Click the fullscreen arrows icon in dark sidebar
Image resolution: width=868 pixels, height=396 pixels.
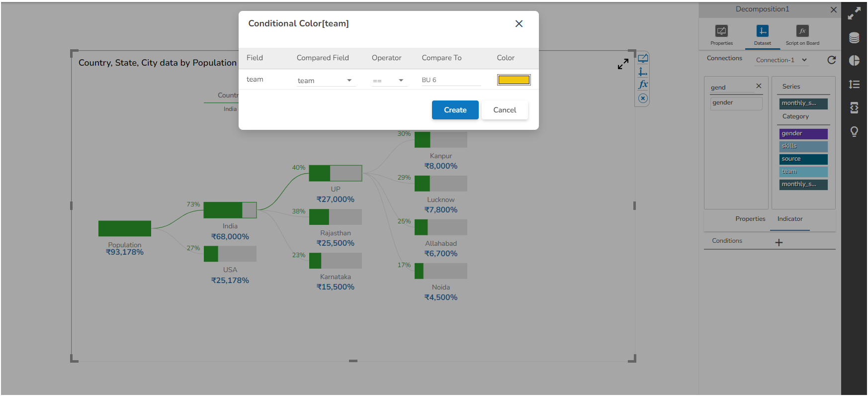(854, 13)
